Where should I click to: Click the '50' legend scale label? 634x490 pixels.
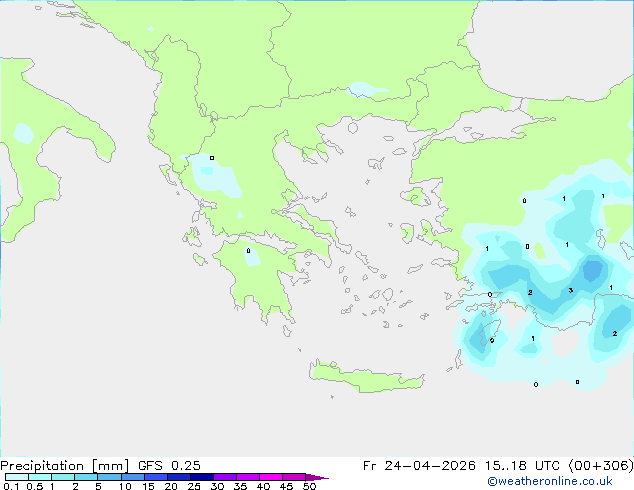(x=309, y=486)
